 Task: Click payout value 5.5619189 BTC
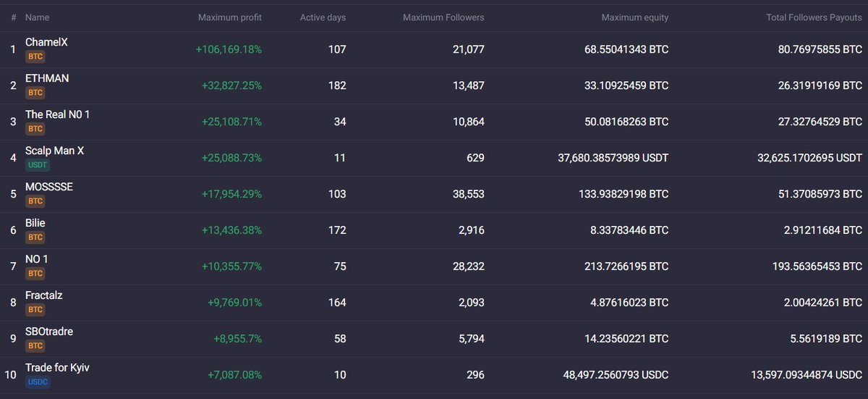pyautogui.click(x=826, y=339)
